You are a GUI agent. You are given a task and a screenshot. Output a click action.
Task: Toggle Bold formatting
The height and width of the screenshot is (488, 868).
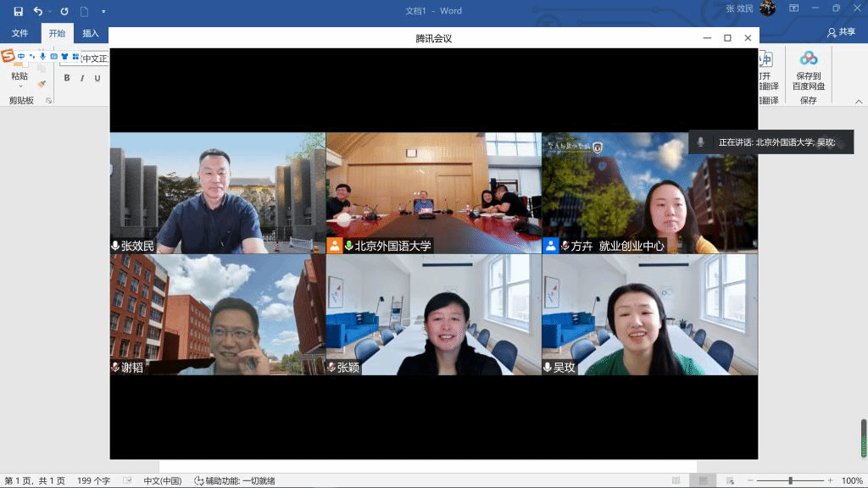point(67,78)
